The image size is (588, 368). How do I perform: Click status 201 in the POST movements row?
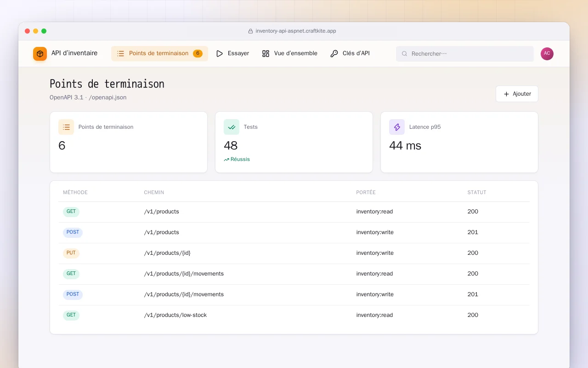(x=473, y=294)
